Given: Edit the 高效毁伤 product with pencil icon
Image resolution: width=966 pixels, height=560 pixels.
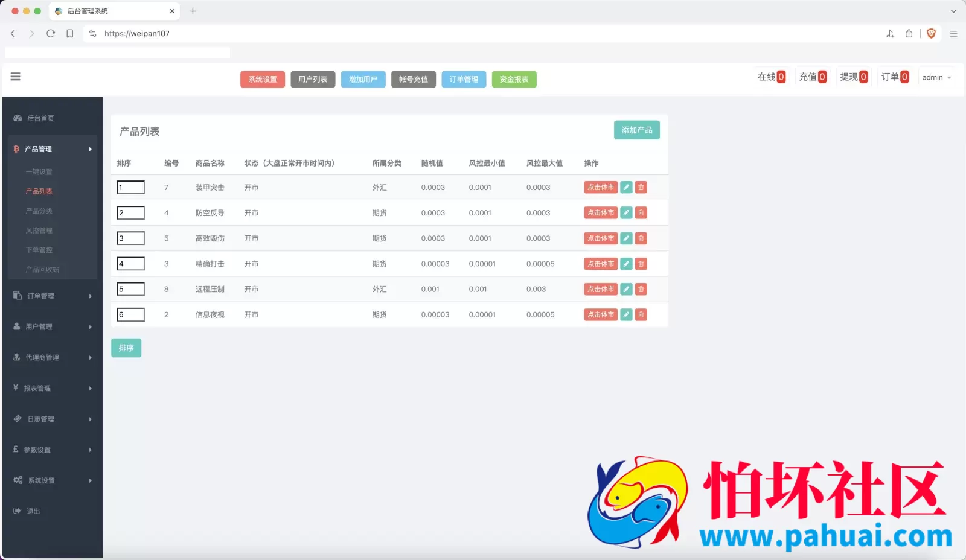Looking at the screenshot, I should pos(627,238).
